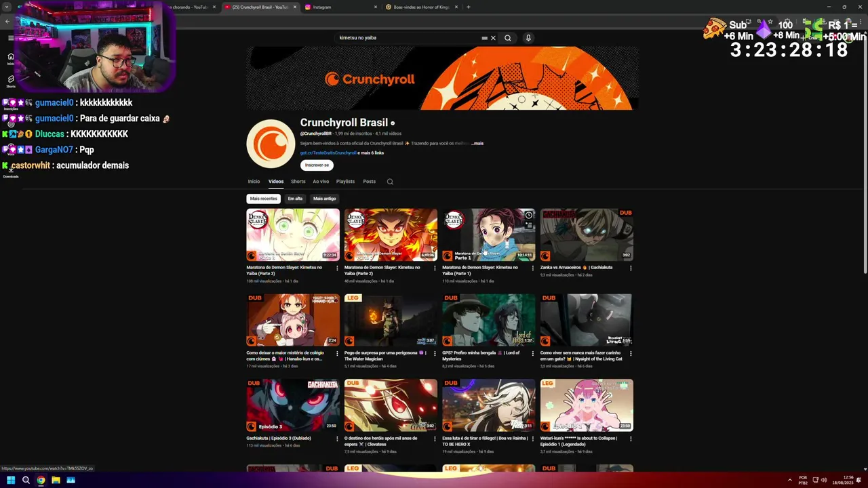This screenshot has height=488, width=868.
Task: Open 'Zanka vs Arruaceiros | Gachiakuta' title link
Action: (x=576, y=267)
